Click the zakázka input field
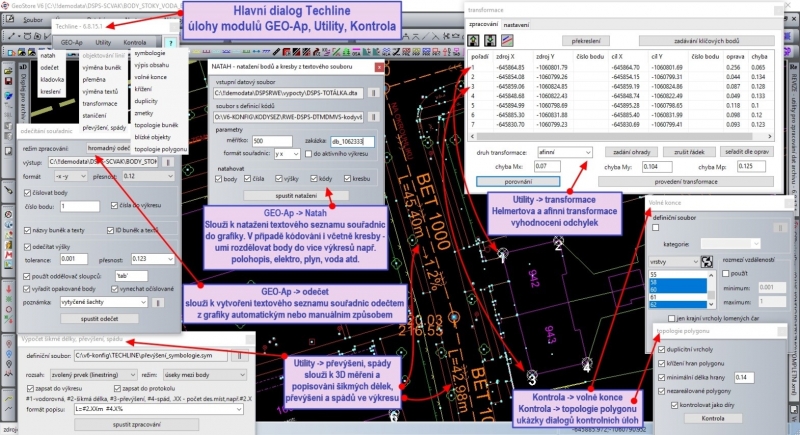This screenshot has height=435, width=800. 353,141
